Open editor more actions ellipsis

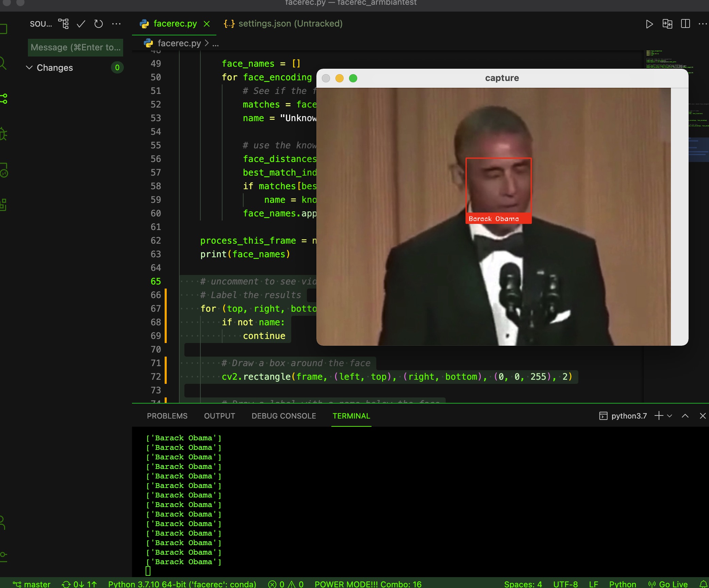[x=703, y=24]
